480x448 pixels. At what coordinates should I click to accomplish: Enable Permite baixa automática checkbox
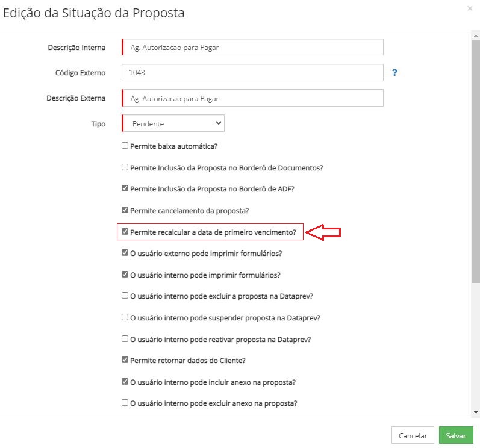[x=125, y=145]
